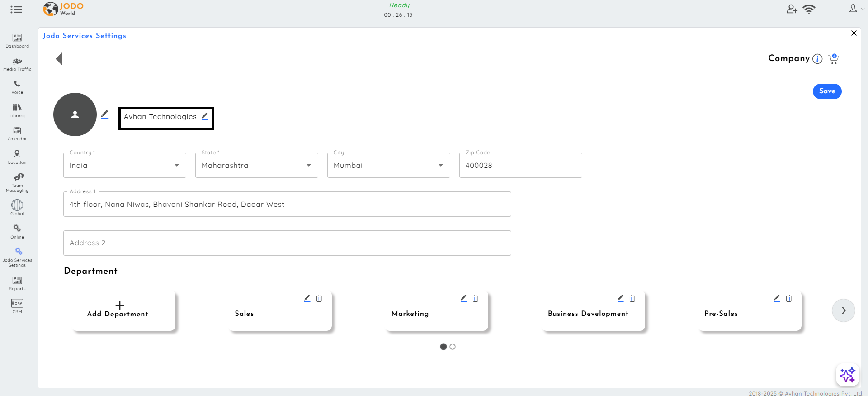Click the Company info icon
This screenshot has width=868, height=396.
click(x=817, y=59)
